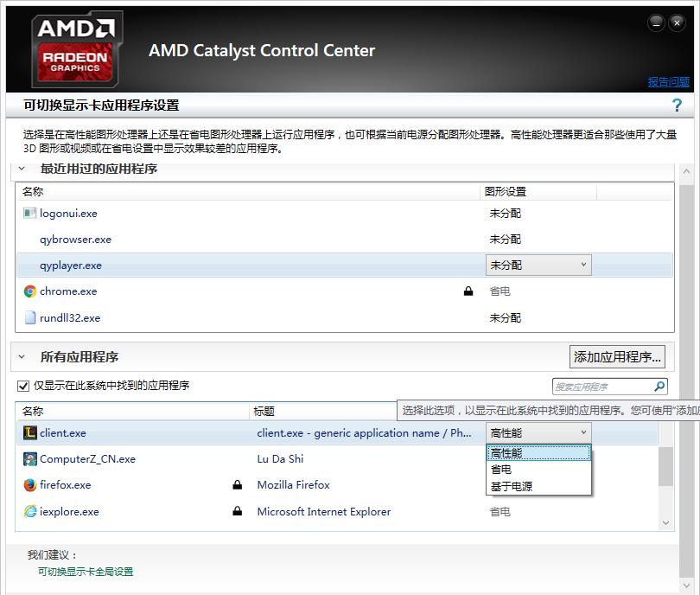The width and height of the screenshot is (700, 595).
Task: Open the 可切换显示卡全局设置 link
Action: (86, 572)
